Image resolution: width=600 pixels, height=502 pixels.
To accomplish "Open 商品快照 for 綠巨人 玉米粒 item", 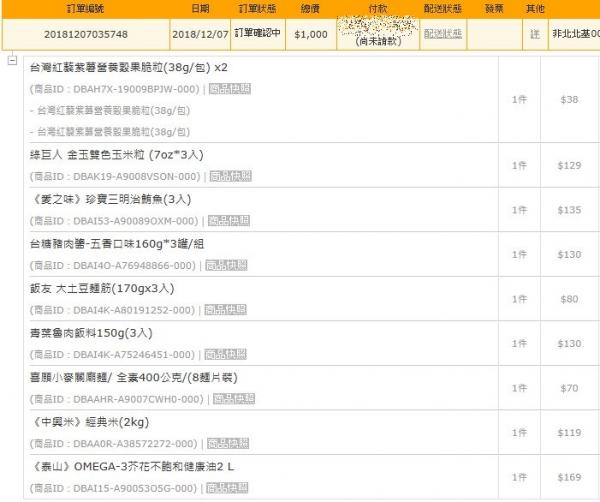I will (x=231, y=176).
